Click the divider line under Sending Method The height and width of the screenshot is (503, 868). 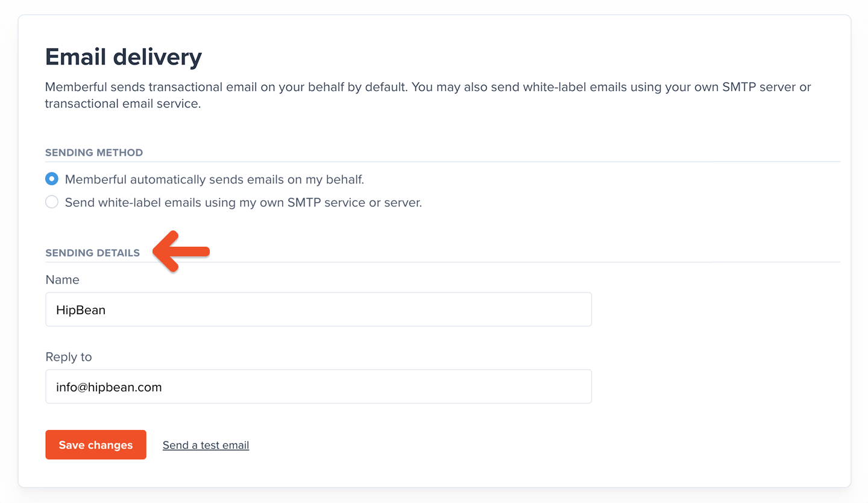[442, 162]
